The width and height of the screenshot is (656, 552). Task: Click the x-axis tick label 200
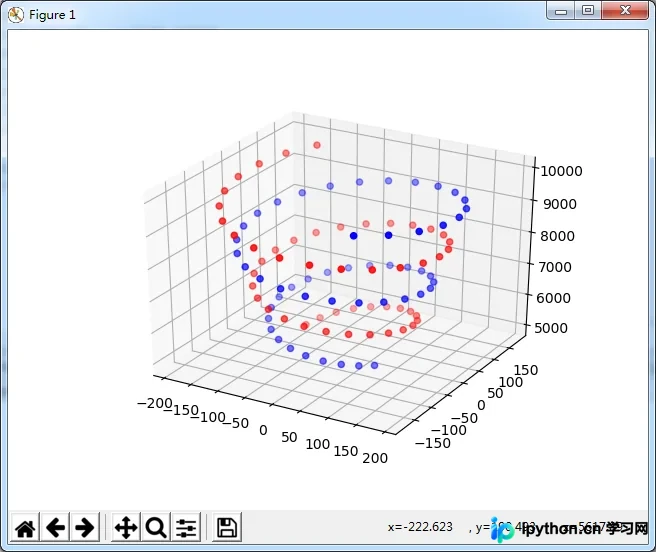tap(375, 458)
